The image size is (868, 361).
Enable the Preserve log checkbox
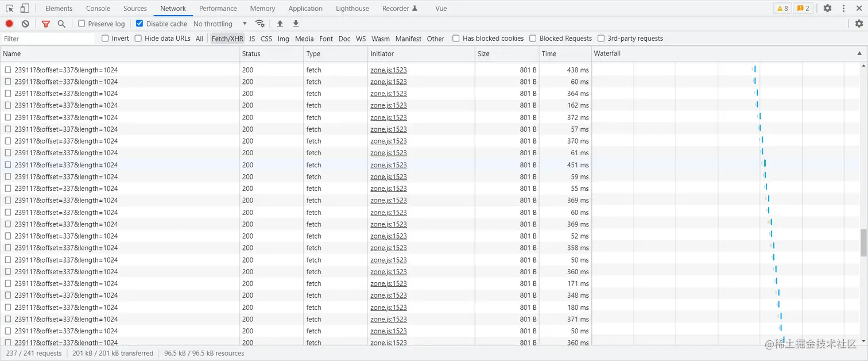tap(82, 24)
